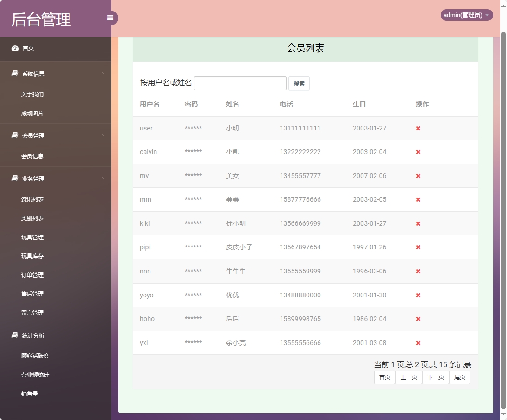Remove member 'mv' via the red X
507x420 pixels.
418,176
